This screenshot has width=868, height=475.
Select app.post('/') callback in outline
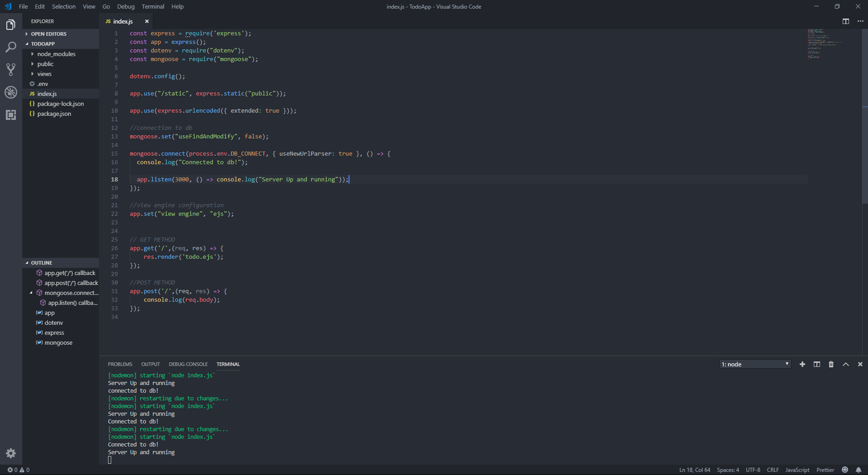tap(61, 283)
